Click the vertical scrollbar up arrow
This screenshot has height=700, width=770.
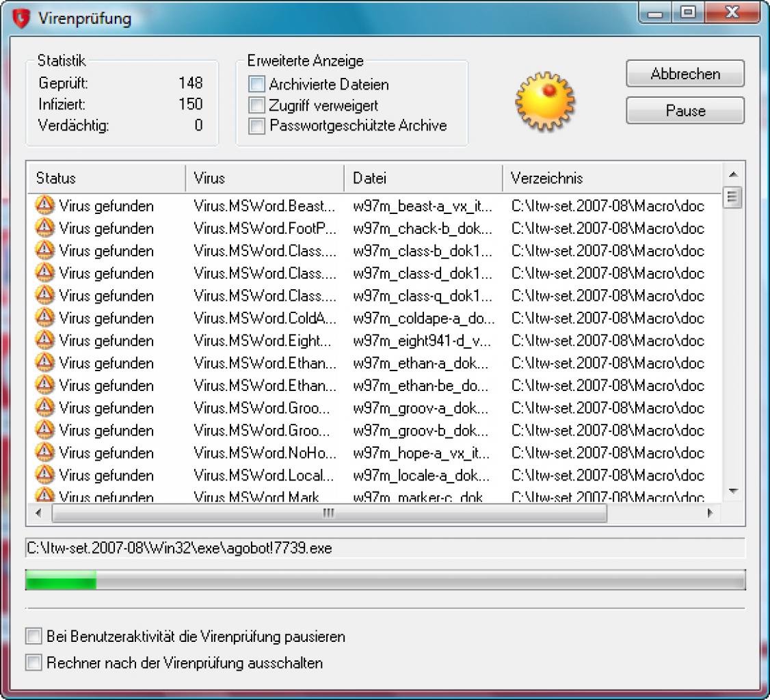click(733, 174)
